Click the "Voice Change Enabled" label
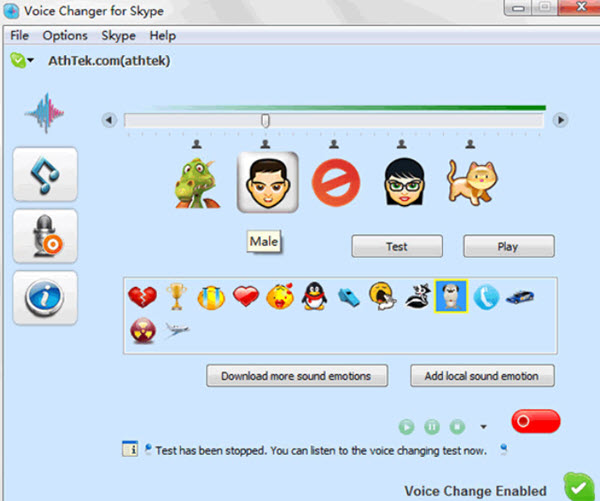Viewport: 600px width, 501px height. pyautogui.click(x=475, y=491)
